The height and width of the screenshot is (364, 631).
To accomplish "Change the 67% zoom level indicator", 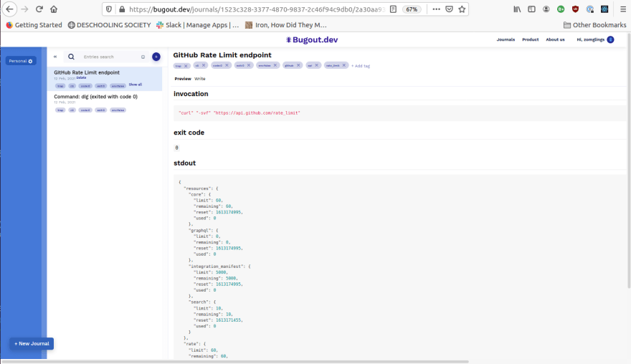I will pos(412,9).
